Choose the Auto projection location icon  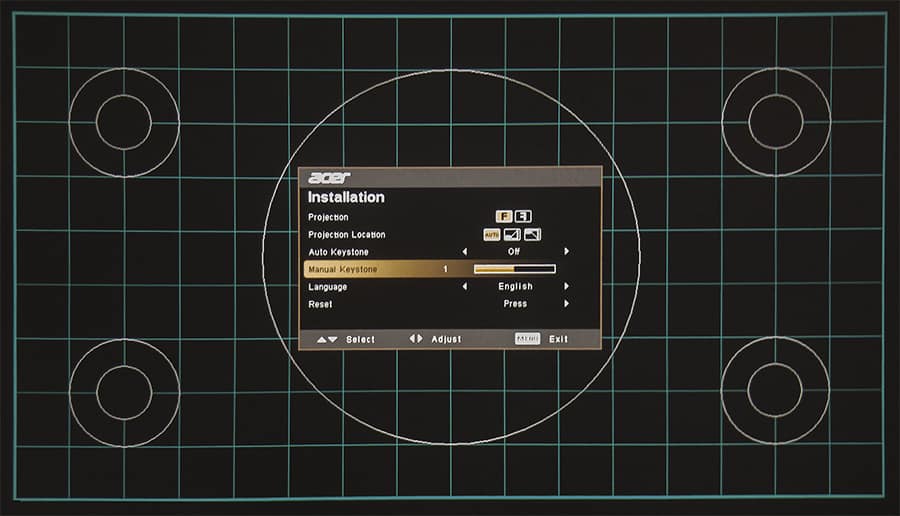(492, 234)
